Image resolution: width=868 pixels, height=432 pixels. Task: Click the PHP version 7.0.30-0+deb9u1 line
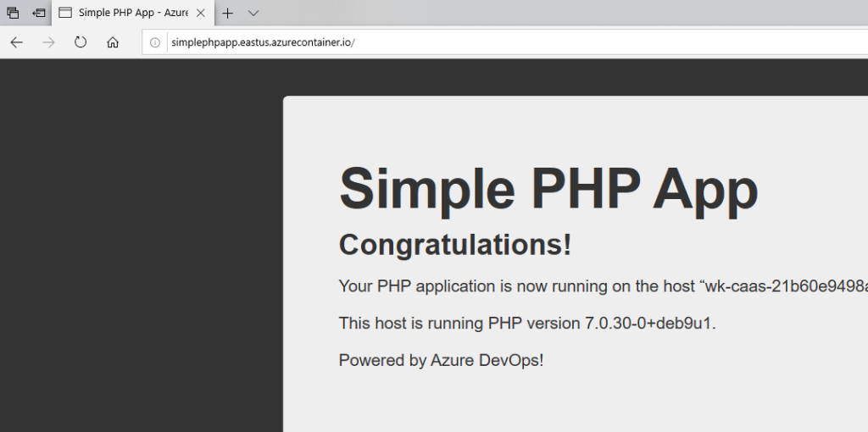[527, 323]
